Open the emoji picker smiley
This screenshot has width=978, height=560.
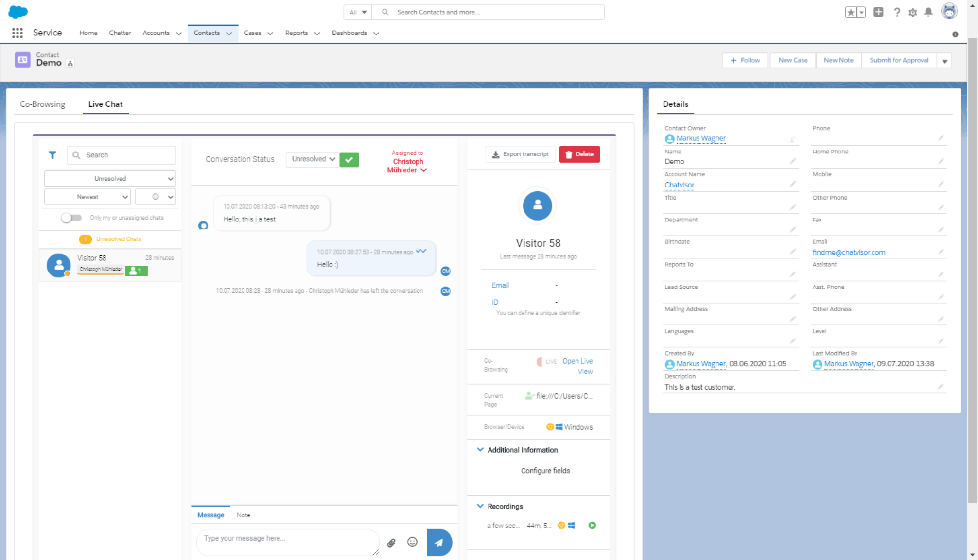coord(412,542)
